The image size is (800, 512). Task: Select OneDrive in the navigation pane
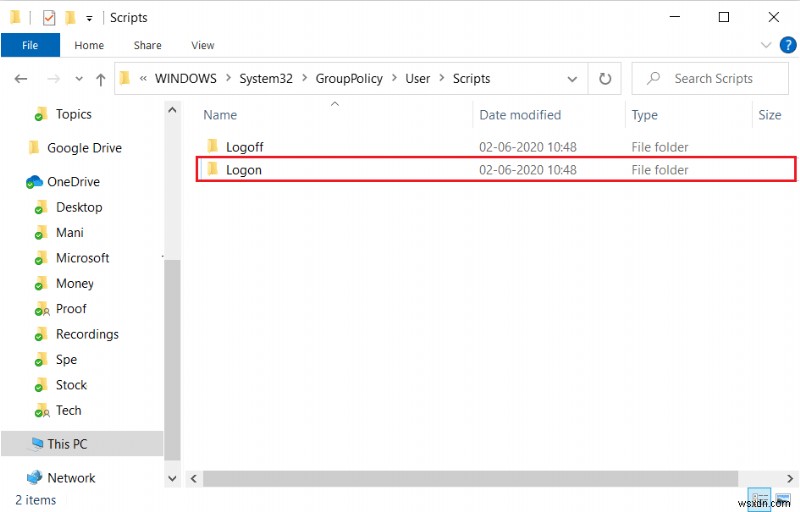73,182
